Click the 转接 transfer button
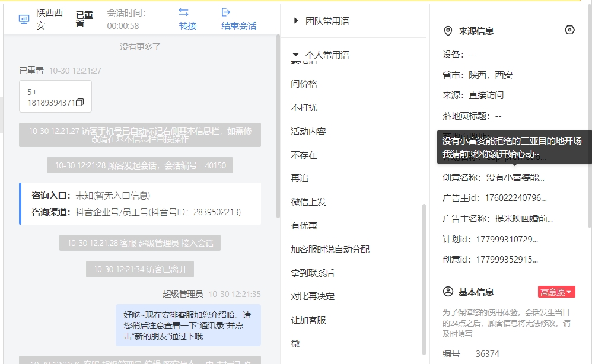The image size is (592, 364). point(187,25)
